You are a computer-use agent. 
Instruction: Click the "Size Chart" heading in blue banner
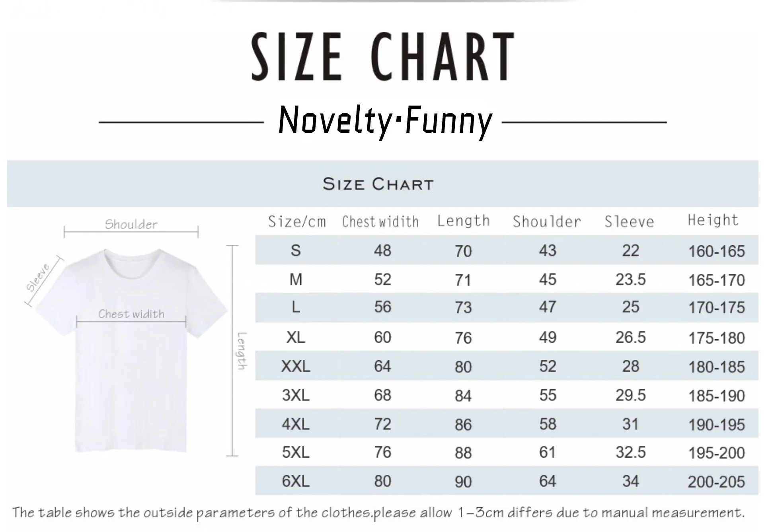(378, 184)
